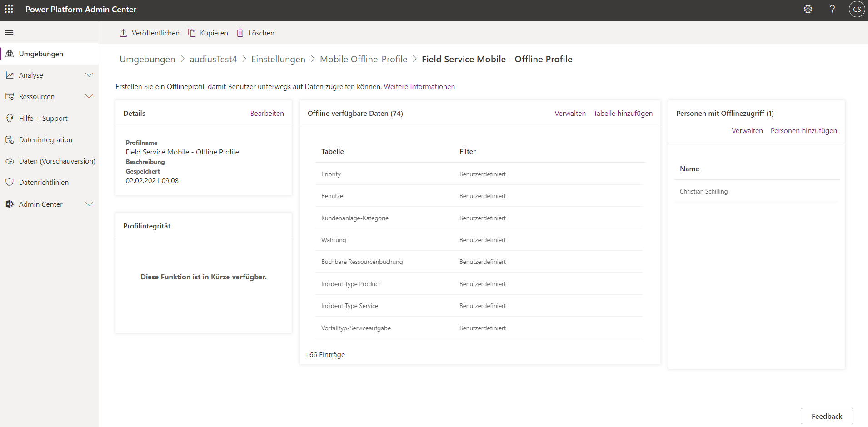Navigate to Mobile Offline-Profile breadcrumb

point(364,59)
